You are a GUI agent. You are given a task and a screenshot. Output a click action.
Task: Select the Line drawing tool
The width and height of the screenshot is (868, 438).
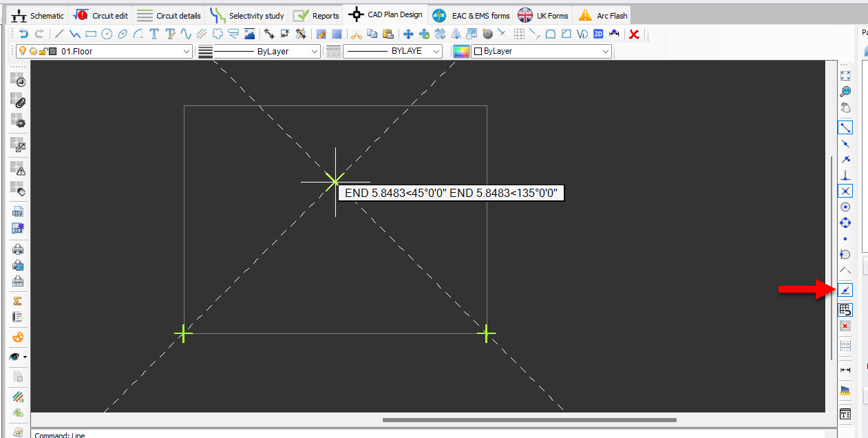click(x=59, y=34)
